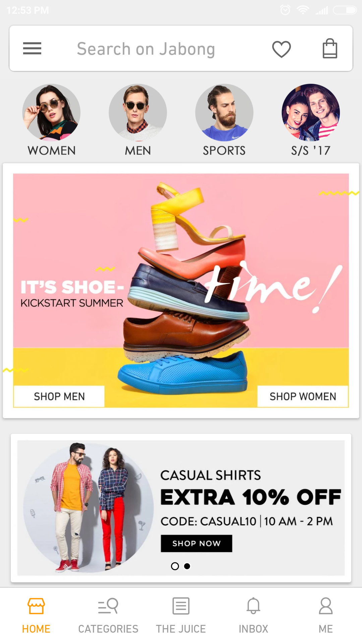The width and height of the screenshot is (362, 644).
Task: Select the first carousel dot indicator
Action: click(x=175, y=566)
